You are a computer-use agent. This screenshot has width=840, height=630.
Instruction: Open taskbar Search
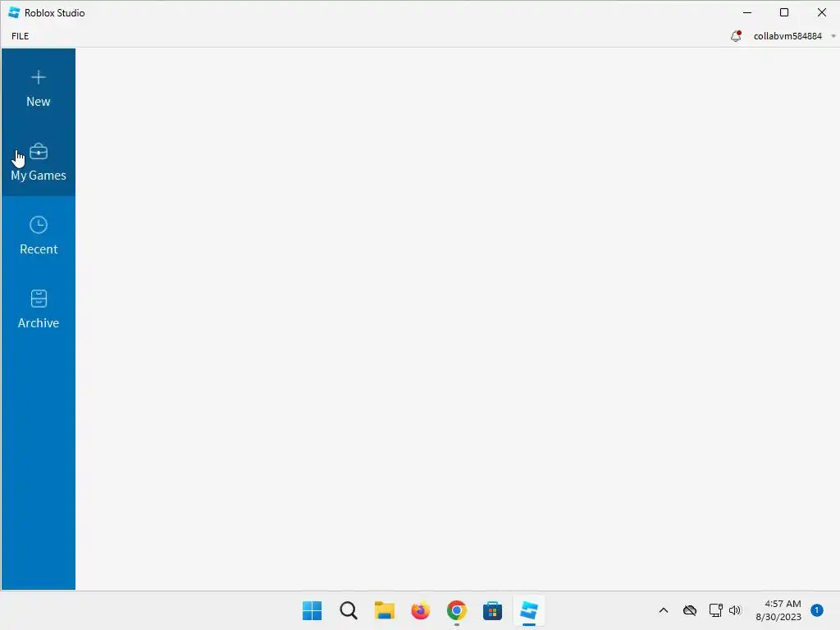point(348,610)
